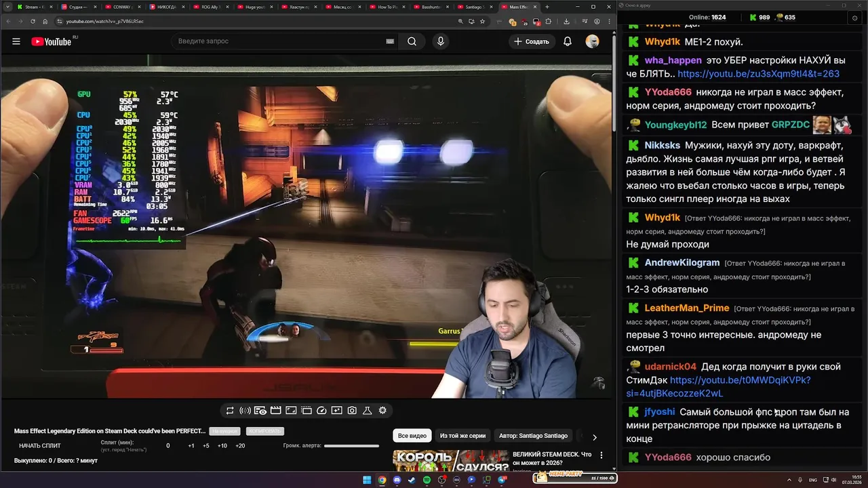Click AndrewKilogram username in chat
The image size is (868, 488).
(x=682, y=263)
